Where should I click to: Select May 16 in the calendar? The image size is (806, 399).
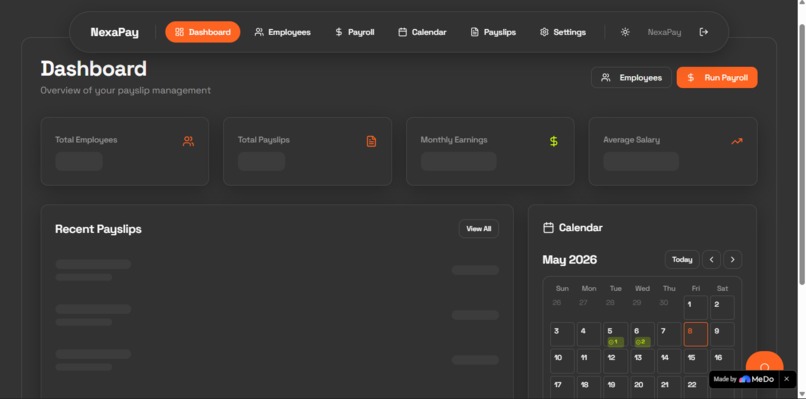click(x=722, y=361)
